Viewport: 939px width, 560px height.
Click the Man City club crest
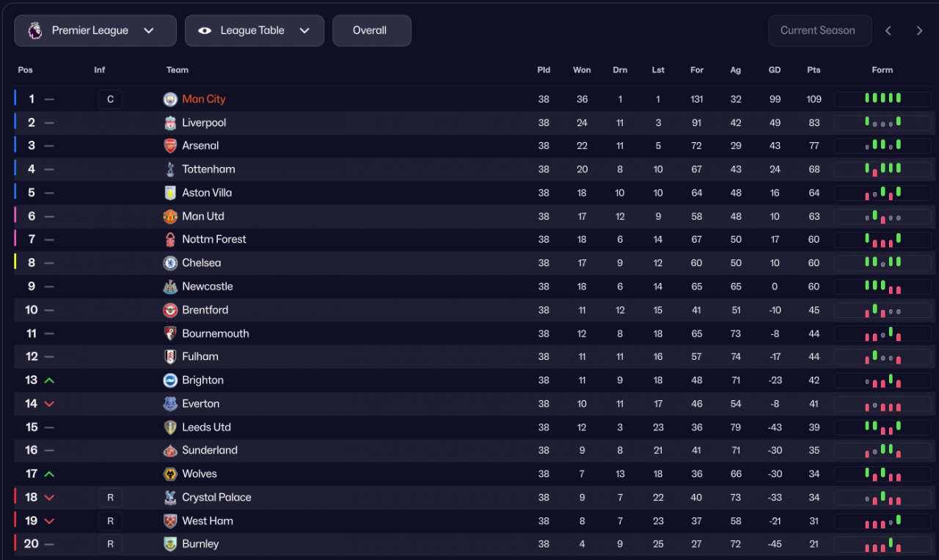point(170,99)
